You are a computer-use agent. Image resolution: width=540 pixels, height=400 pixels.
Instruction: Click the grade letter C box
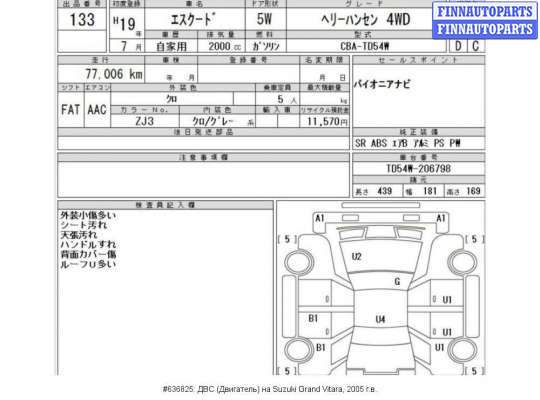pos(476,46)
